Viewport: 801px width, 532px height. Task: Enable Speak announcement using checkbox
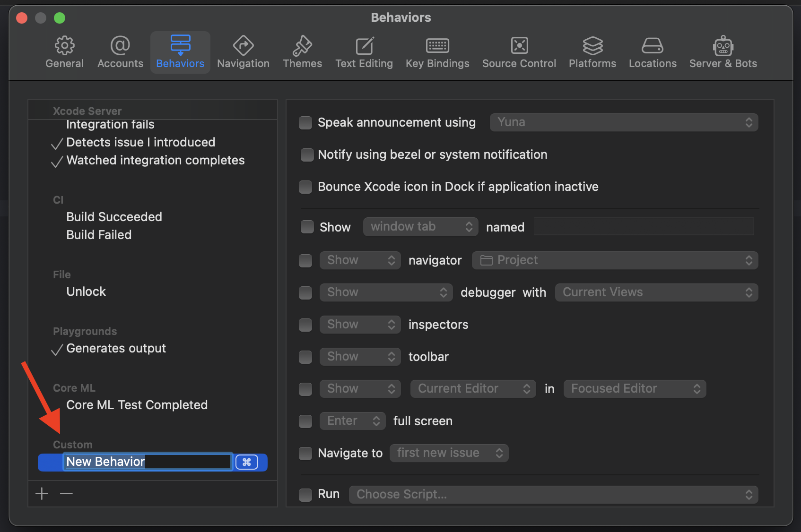coord(305,123)
